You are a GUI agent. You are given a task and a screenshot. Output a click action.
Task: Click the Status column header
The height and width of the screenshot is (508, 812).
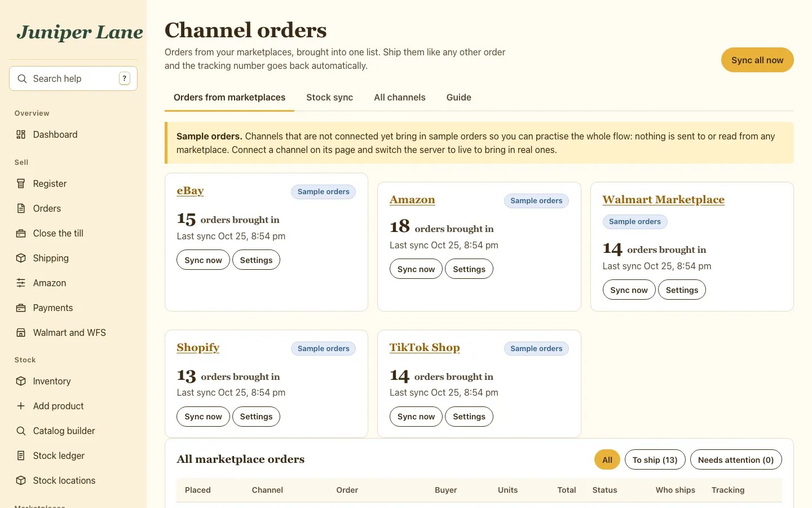[604, 490]
